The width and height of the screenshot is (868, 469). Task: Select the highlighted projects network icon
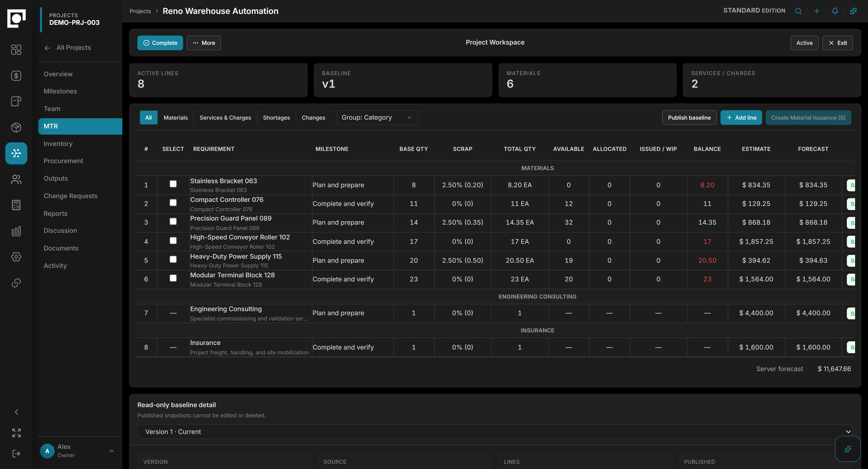coord(16,153)
